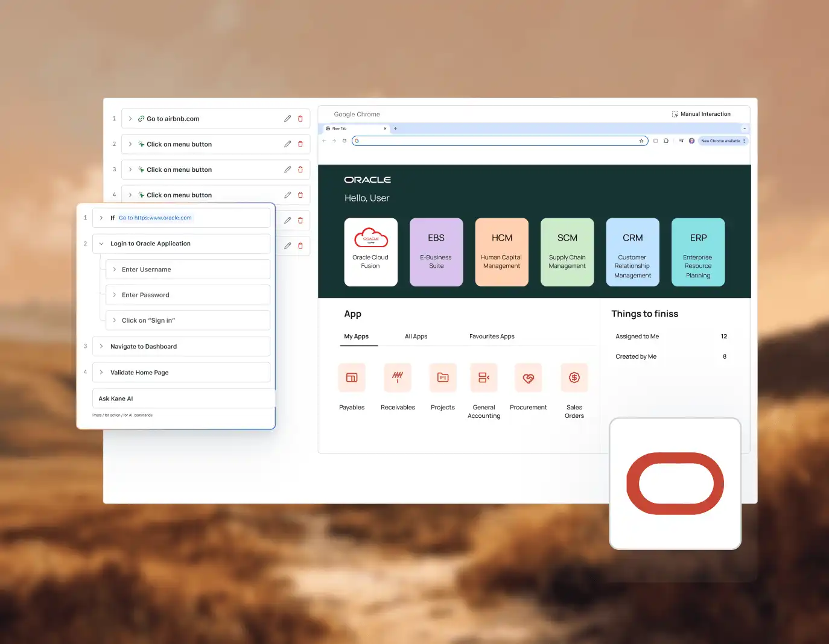Open the Receivables app icon
Image resolution: width=829 pixels, height=644 pixels.
(398, 377)
